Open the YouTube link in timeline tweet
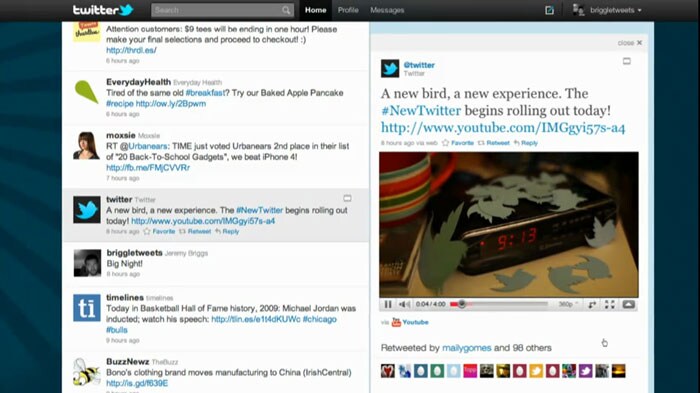The width and height of the screenshot is (700, 393). pyautogui.click(x=203, y=221)
